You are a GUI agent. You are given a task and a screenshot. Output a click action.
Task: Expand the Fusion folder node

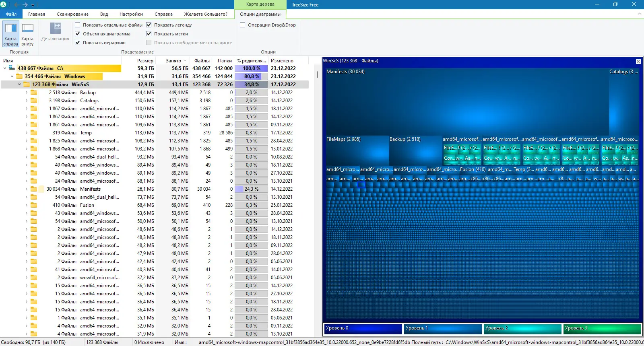[x=27, y=205]
